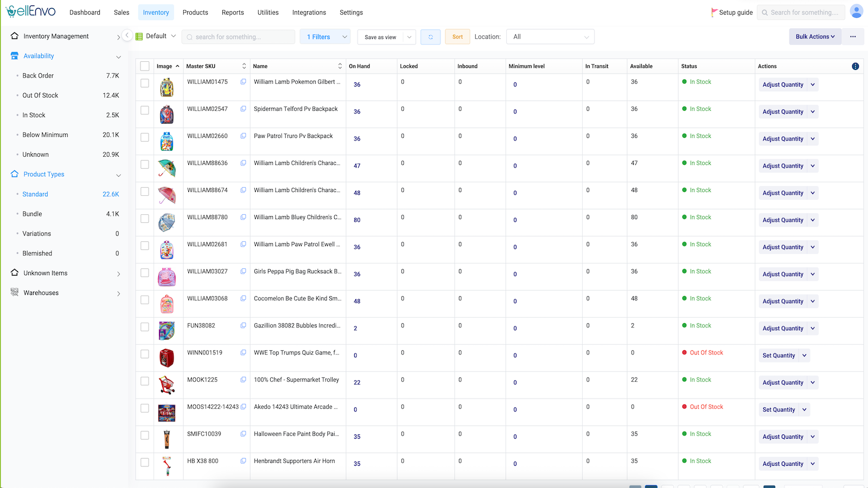Screen dimensions: 868x488
Task: Open the three-dot more options menu
Action: 853,37
